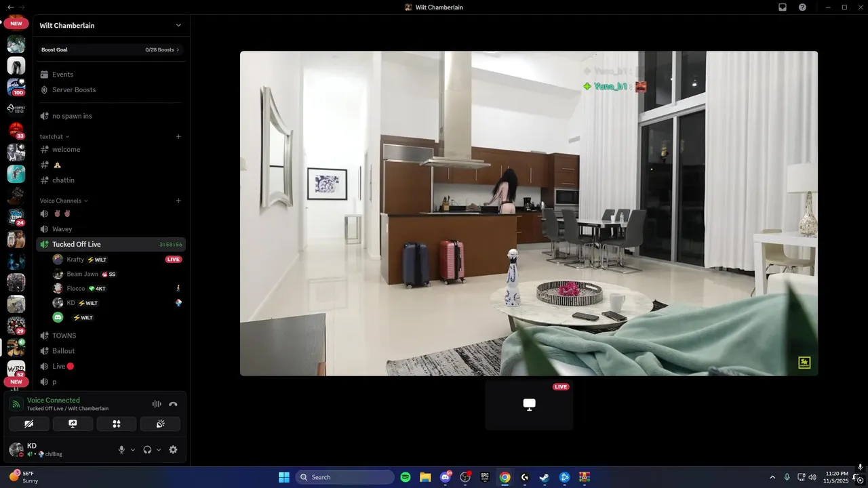Join the Live voice channel with red dot
The height and width of the screenshot is (488, 868).
(x=111, y=366)
